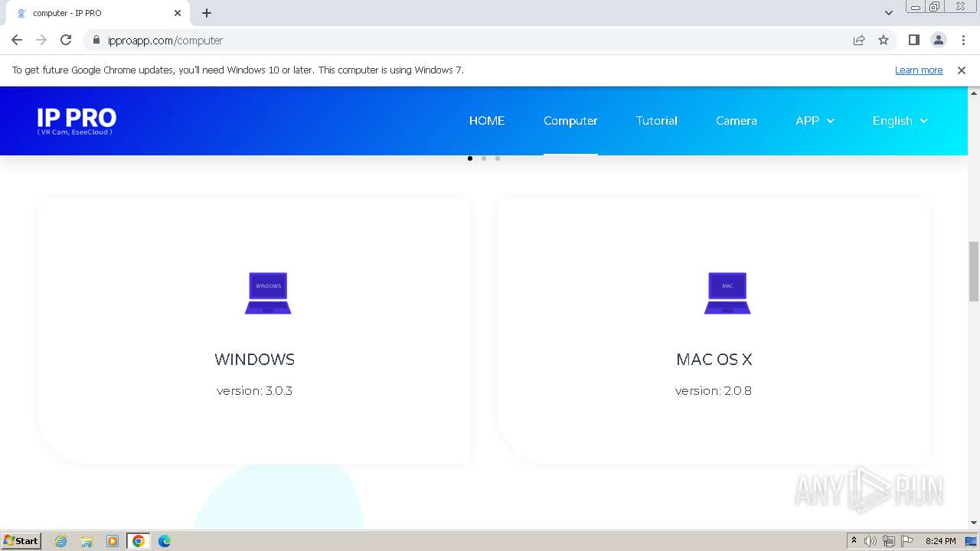Select Computer nav item
The width and height of the screenshot is (980, 551).
coord(570,121)
